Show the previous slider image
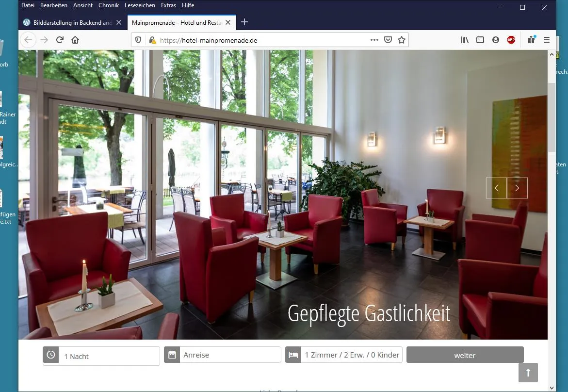Viewport: 568px width, 392px height. pos(496,188)
